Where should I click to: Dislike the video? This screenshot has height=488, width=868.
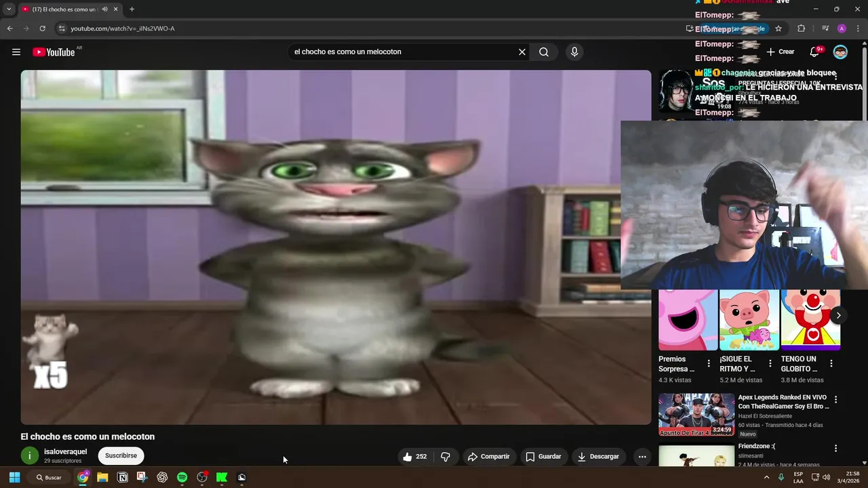[446, 457]
